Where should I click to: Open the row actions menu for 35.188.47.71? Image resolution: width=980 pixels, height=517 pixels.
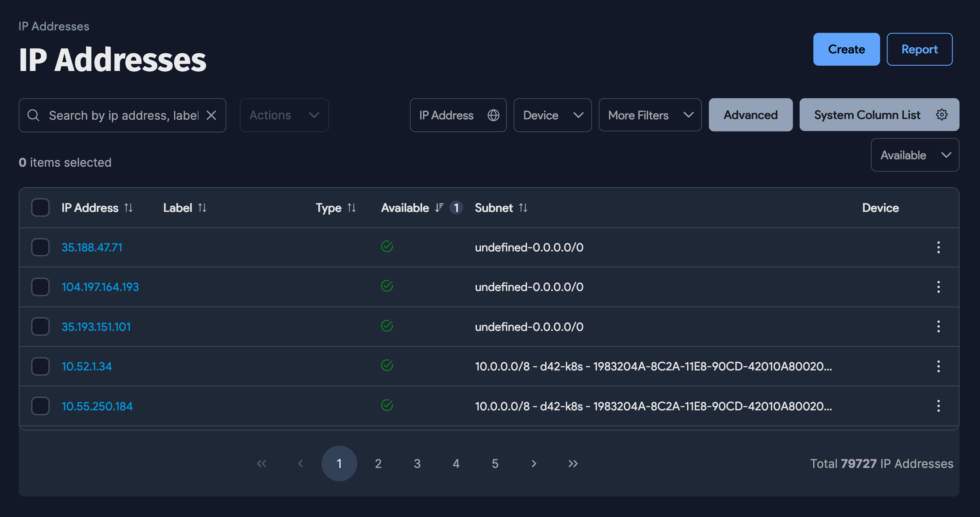click(x=939, y=247)
